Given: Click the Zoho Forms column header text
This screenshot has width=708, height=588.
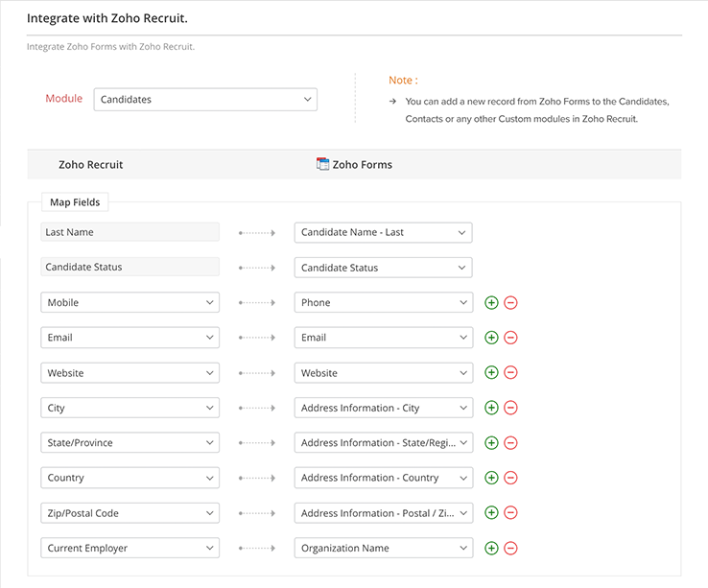Looking at the screenshot, I should point(362,164).
